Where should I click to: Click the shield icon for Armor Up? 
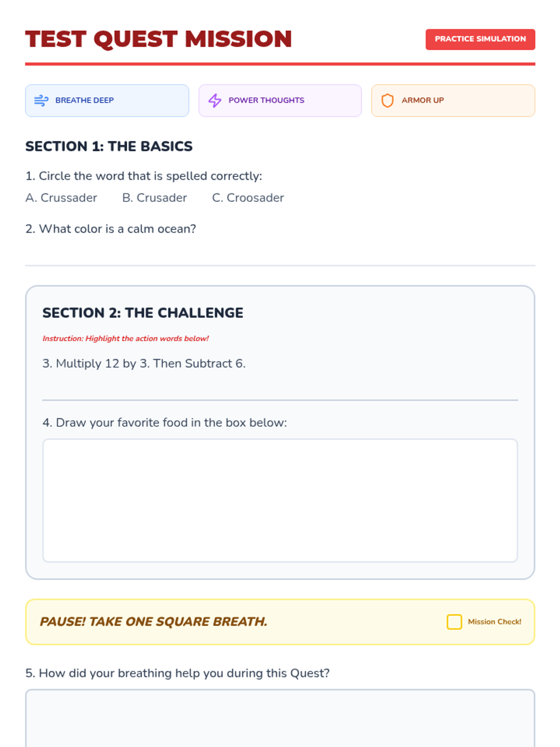pyautogui.click(x=387, y=100)
